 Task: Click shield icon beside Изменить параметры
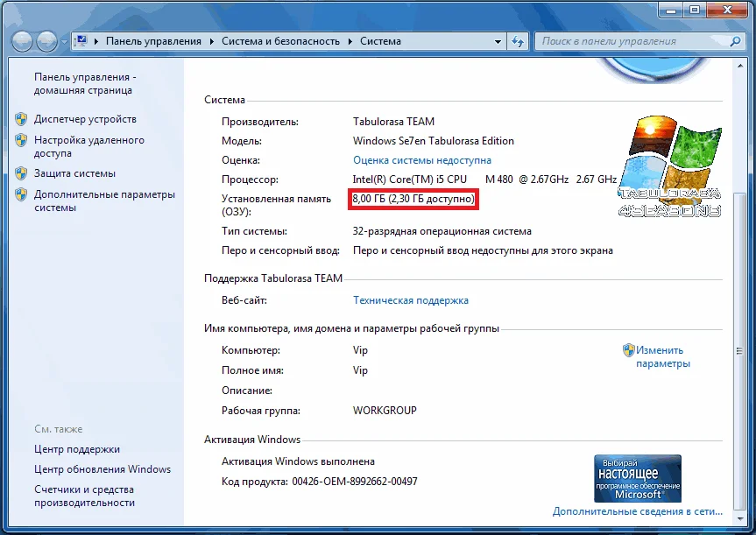click(628, 350)
